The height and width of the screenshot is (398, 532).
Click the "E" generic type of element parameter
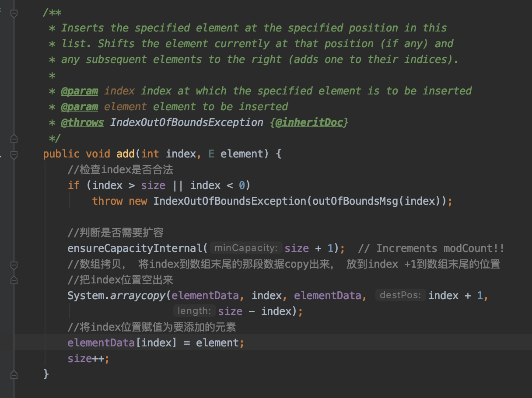[x=211, y=154]
